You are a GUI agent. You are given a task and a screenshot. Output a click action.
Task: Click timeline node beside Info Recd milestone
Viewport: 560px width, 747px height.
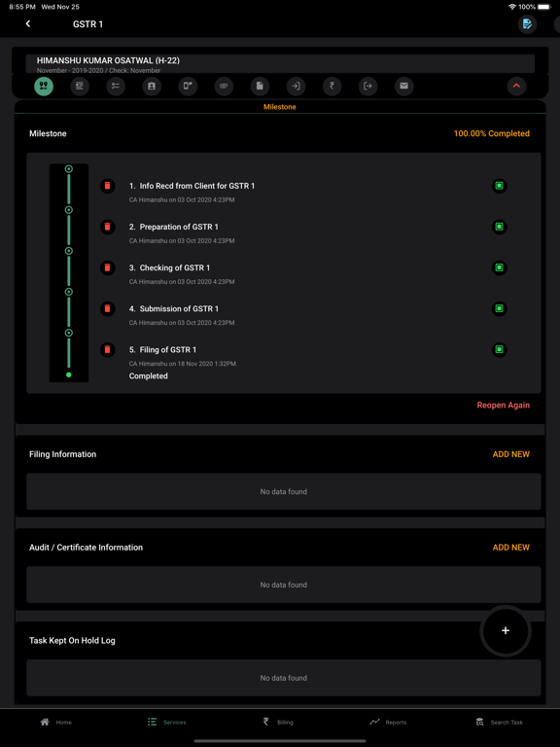(69, 169)
